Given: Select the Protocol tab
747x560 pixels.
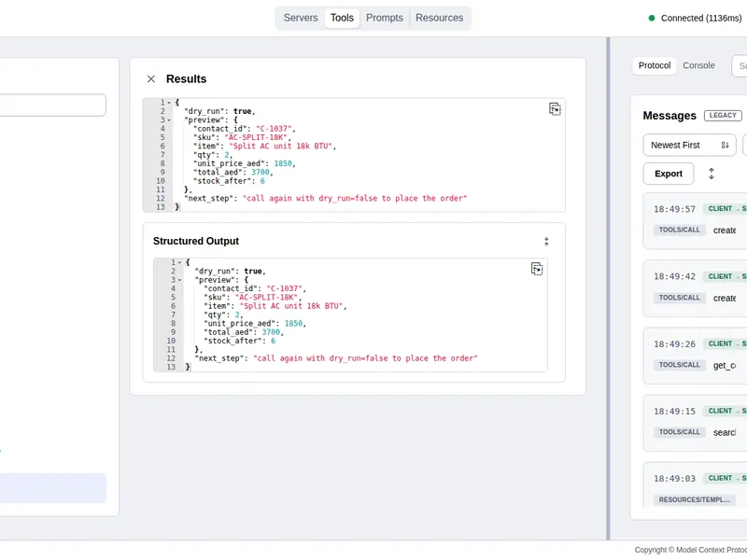Looking at the screenshot, I should pos(655,65).
